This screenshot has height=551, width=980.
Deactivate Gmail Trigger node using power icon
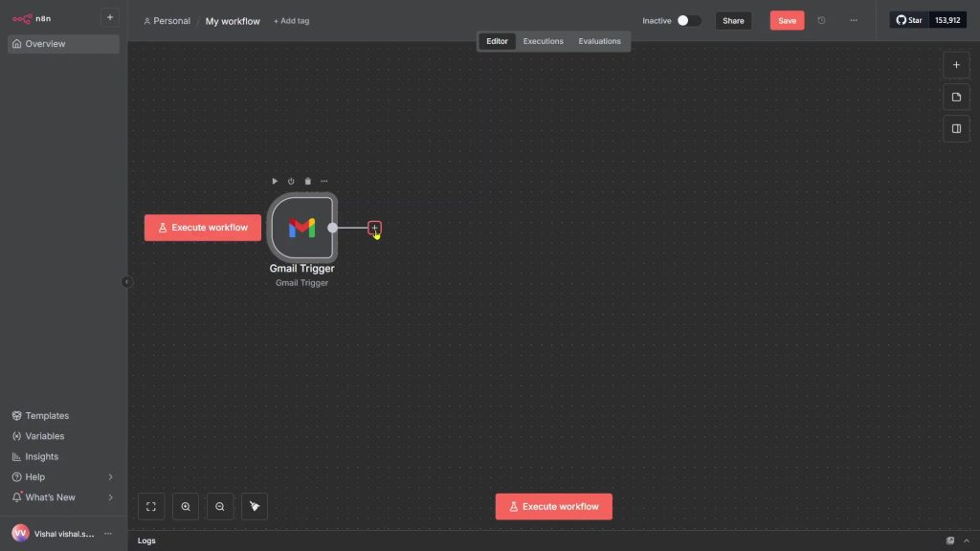(291, 181)
